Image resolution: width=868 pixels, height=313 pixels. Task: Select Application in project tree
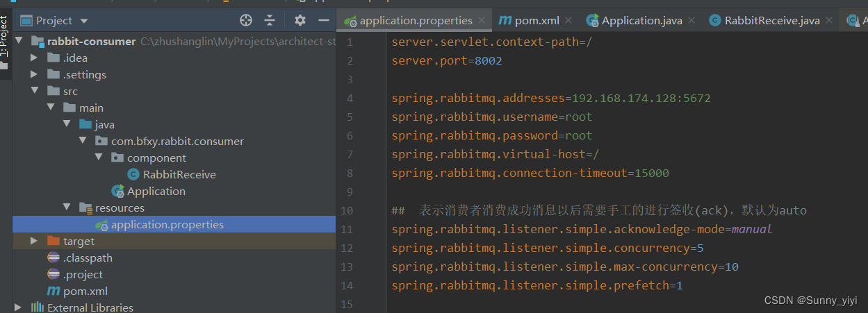pyautogui.click(x=156, y=191)
